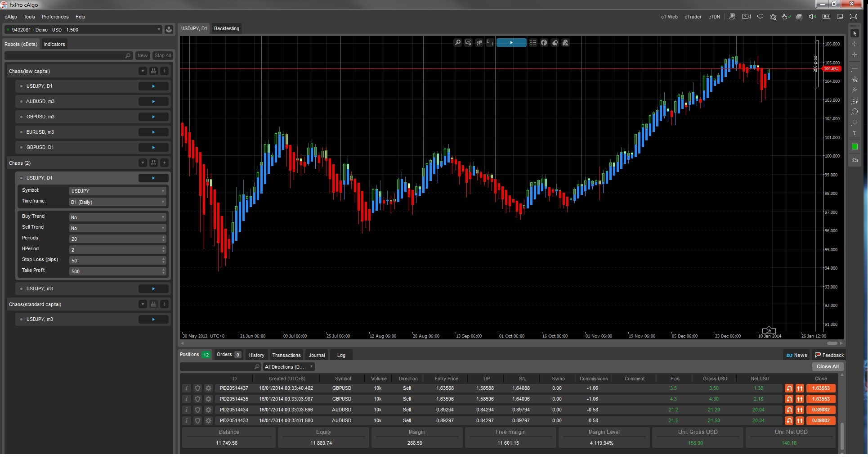Image resolution: width=868 pixels, height=460 pixels.
Task: Click the chat bubble icon in top toolbar
Action: [760, 17]
